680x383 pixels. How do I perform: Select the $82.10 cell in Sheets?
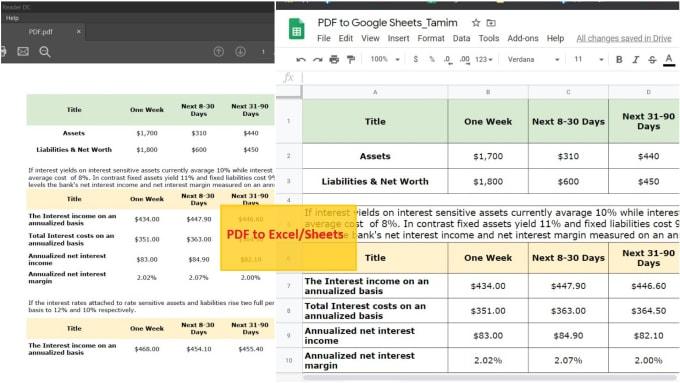pyautogui.click(x=644, y=335)
